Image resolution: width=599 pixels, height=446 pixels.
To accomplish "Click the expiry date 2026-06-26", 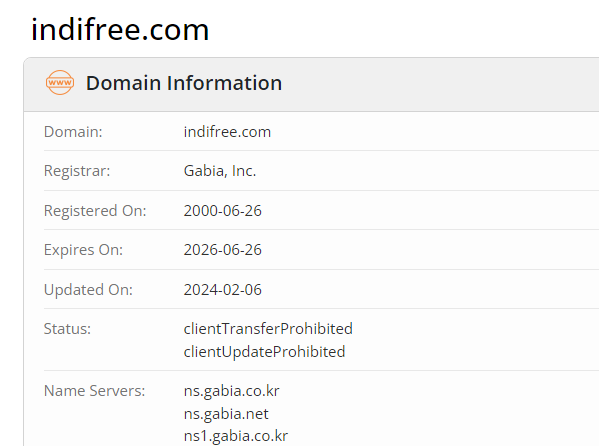I will click(x=223, y=250).
